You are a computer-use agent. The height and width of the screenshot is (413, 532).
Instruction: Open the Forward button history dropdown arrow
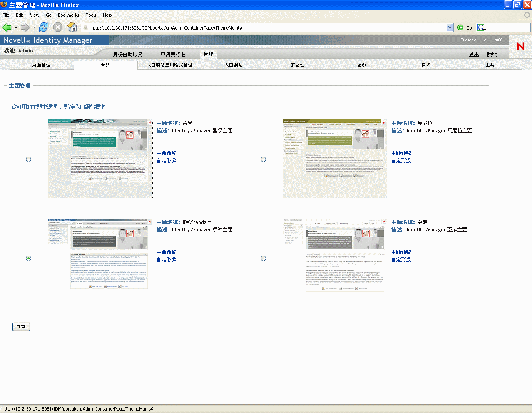35,28
